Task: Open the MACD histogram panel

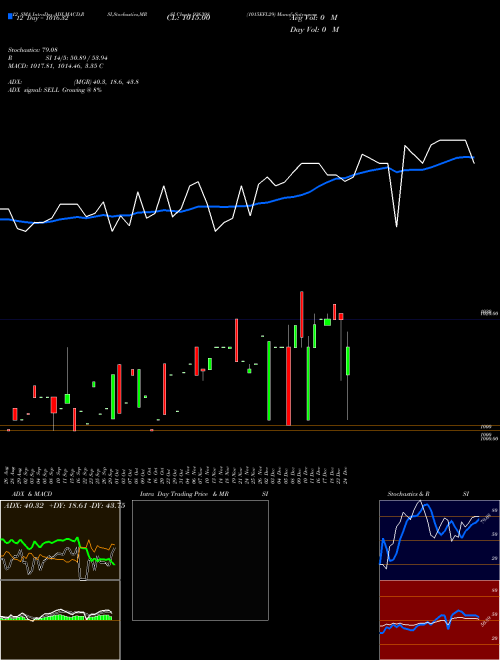Action: (x=60, y=620)
